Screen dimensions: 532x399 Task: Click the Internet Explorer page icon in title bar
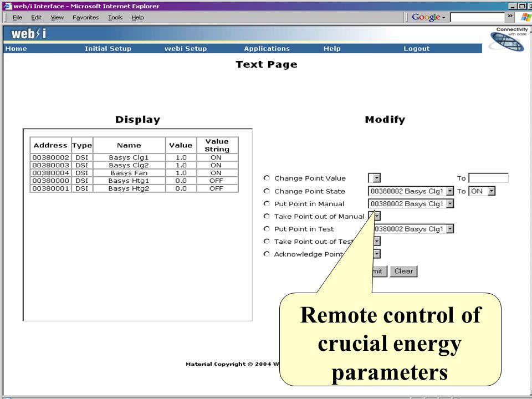(x=7, y=6)
